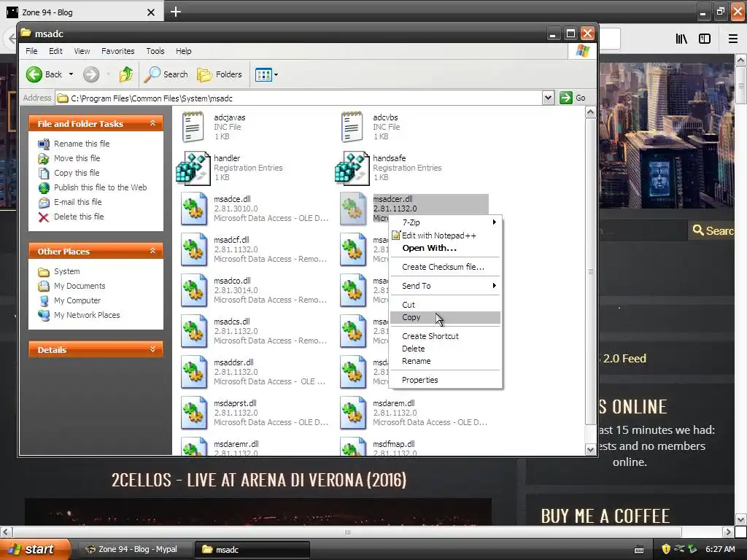Expand the Details panel
Image resolution: width=747 pixels, height=560 pixels.
point(152,349)
